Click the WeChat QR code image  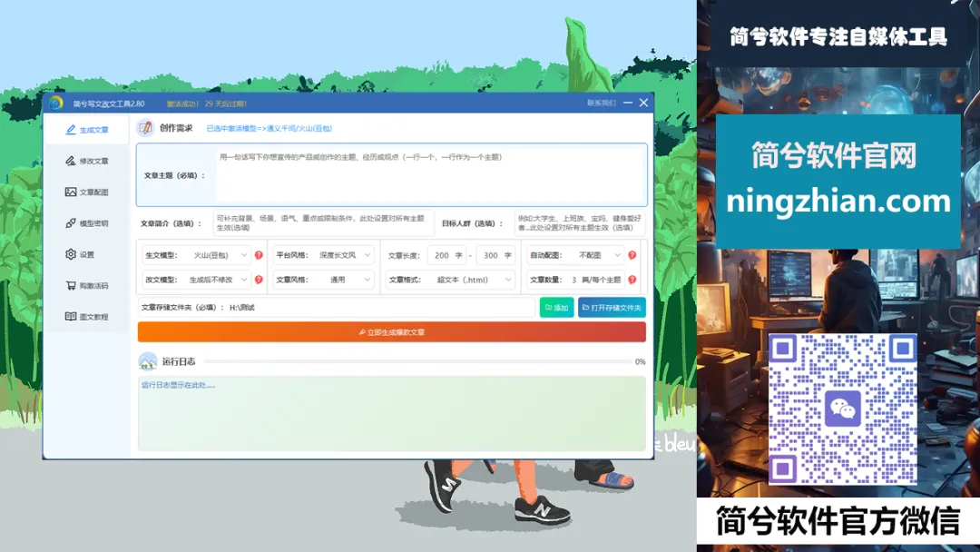click(x=842, y=409)
